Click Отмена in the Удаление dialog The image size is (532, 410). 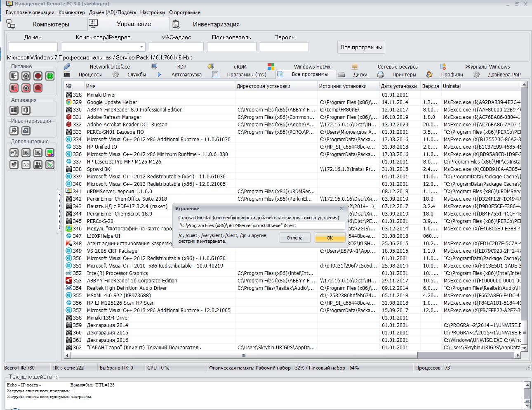[294, 238]
